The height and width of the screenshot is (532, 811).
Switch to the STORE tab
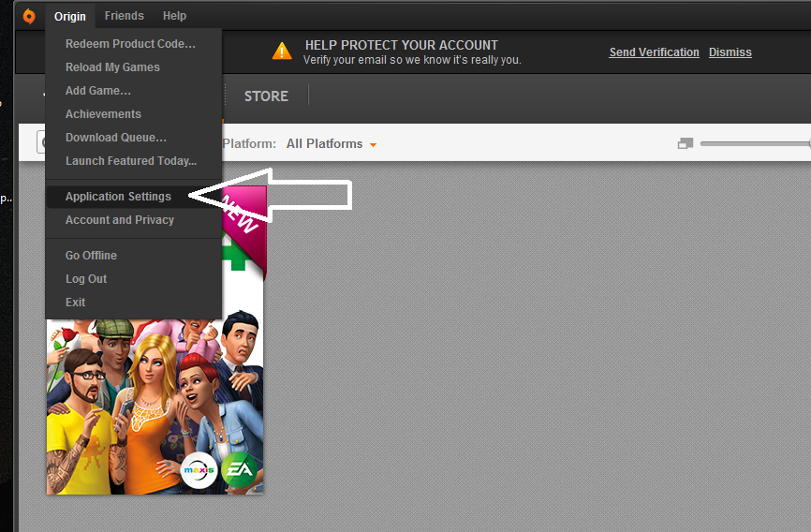(x=266, y=96)
